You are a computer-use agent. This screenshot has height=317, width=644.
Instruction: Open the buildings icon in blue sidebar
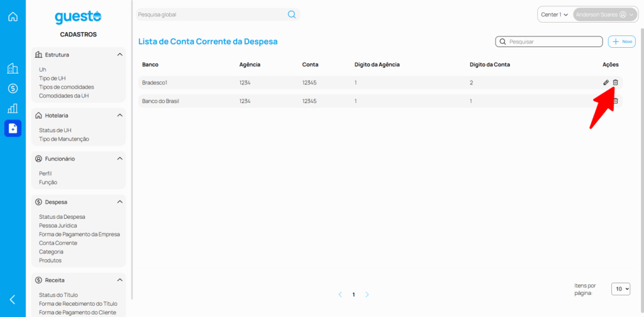click(13, 69)
